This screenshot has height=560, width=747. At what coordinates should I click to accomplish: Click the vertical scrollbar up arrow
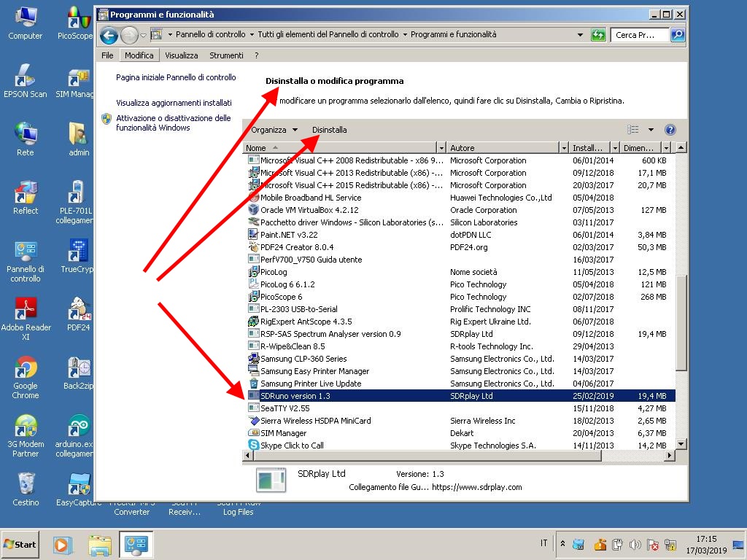coord(681,147)
